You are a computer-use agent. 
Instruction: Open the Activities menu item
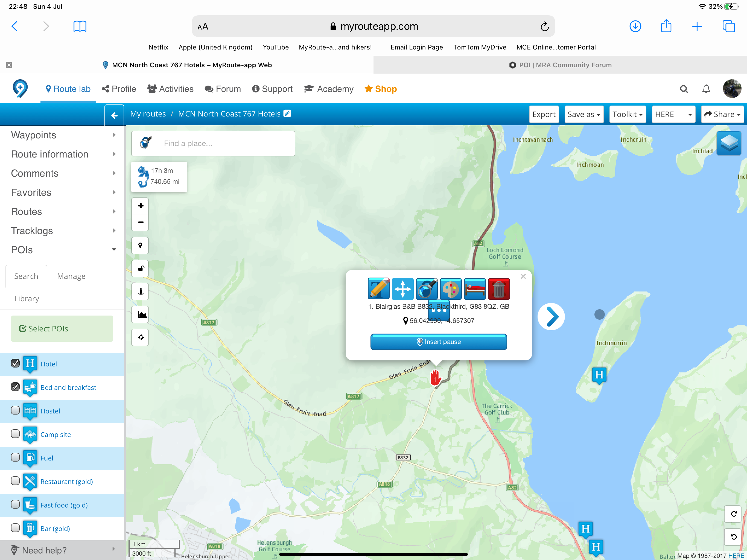point(170,89)
